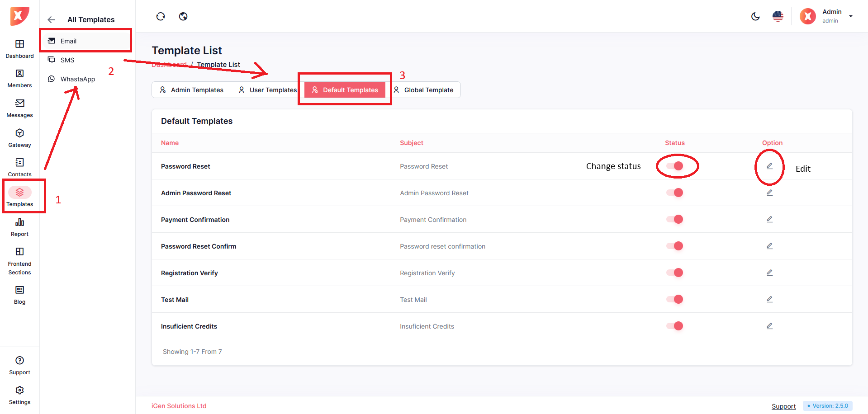Switch to the Global Template tab

coord(423,90)
